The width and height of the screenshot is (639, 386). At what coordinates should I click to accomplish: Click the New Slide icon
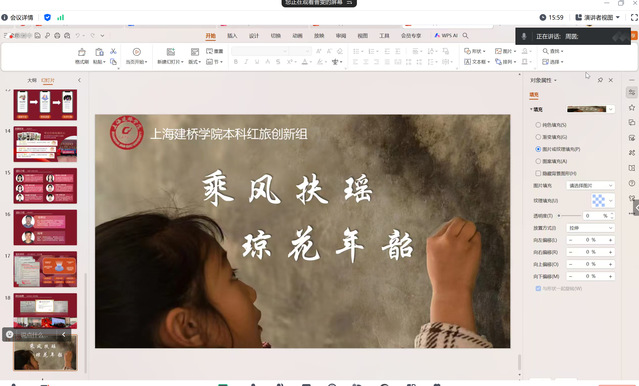(x=171, y=52)
